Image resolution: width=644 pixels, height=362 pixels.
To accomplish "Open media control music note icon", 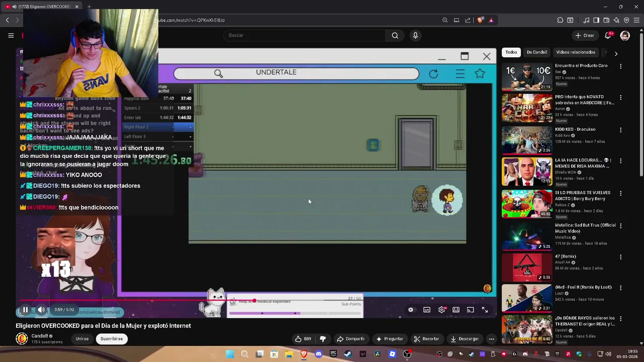I will point(587,20).
